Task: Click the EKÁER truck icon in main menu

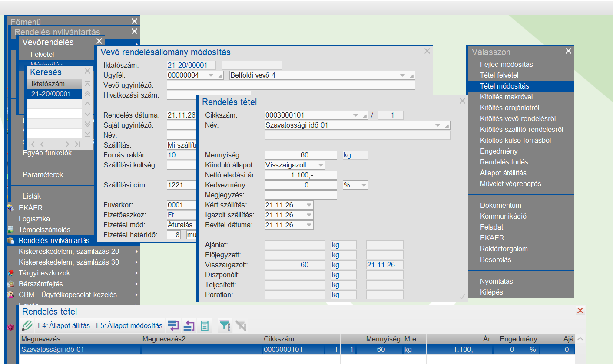Action: 11,208
